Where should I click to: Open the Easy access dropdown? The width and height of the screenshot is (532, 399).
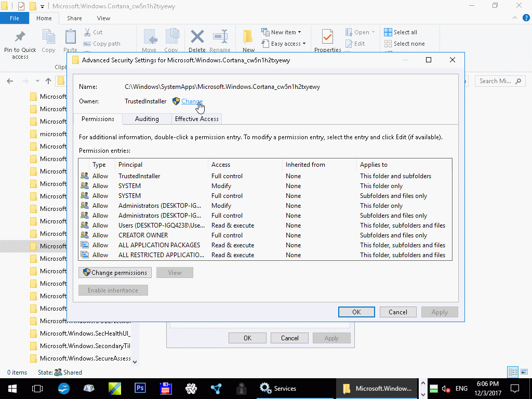(284, 44)
